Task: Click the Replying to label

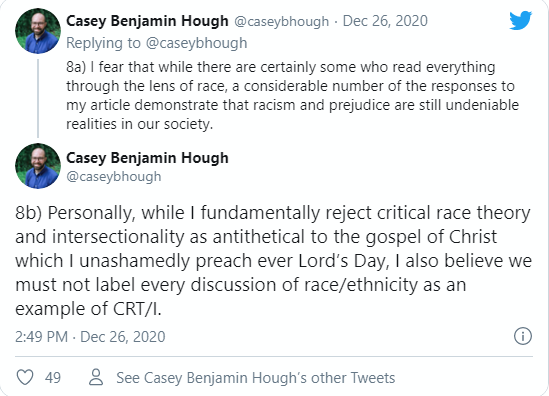Action: (103, 43)
